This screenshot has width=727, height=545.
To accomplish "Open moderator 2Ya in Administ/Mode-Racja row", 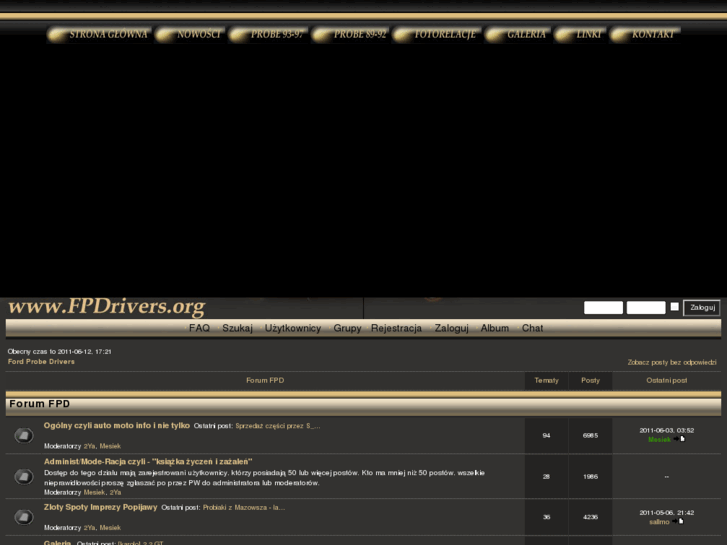I will (115, 492).
